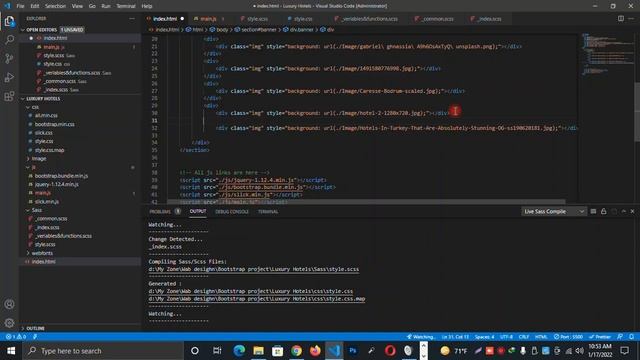This screenshot has height=360, width=640.
Task: Open Explorer panel ellipsis menu
Action: tap(132, 18)
